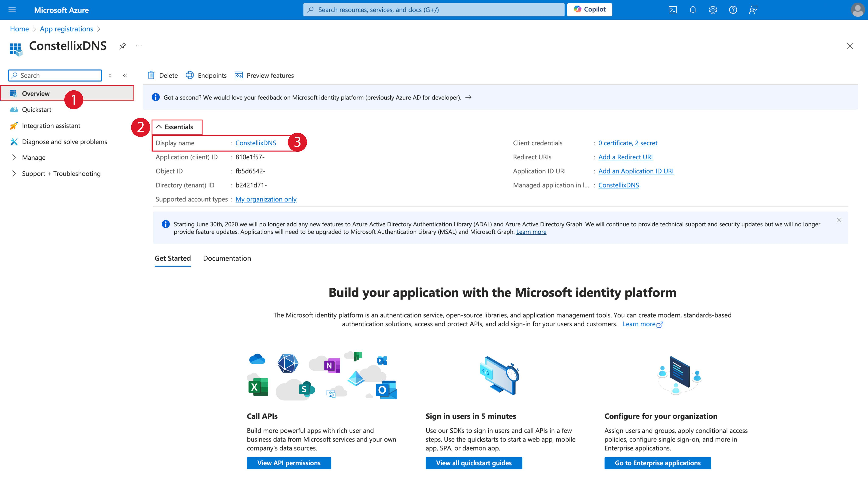The width and height of the screenshot is (868, 498).
Task: Collapse the sidebar with double chevron
Action: (125, 76)
